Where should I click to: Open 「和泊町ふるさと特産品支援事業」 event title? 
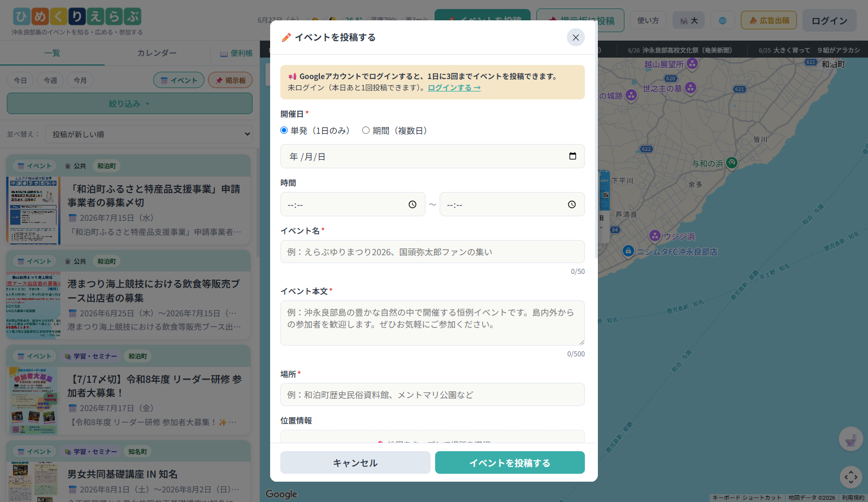point(154,195)
